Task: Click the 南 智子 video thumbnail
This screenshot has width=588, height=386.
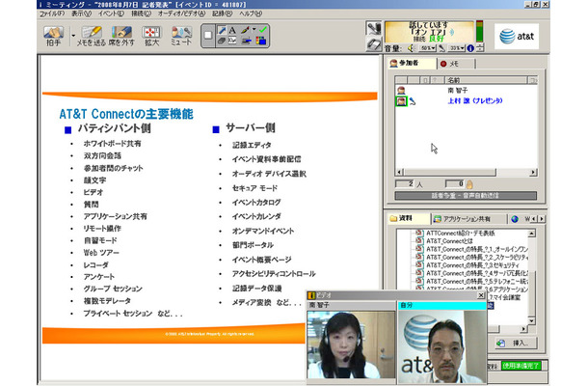Action: click(351, 345)
